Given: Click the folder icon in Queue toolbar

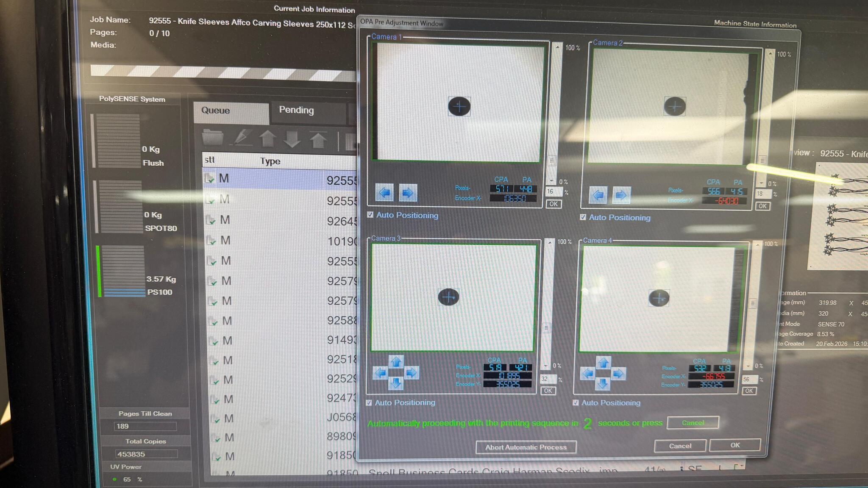Looking at the screenshot, I should [x=213, y=138].
